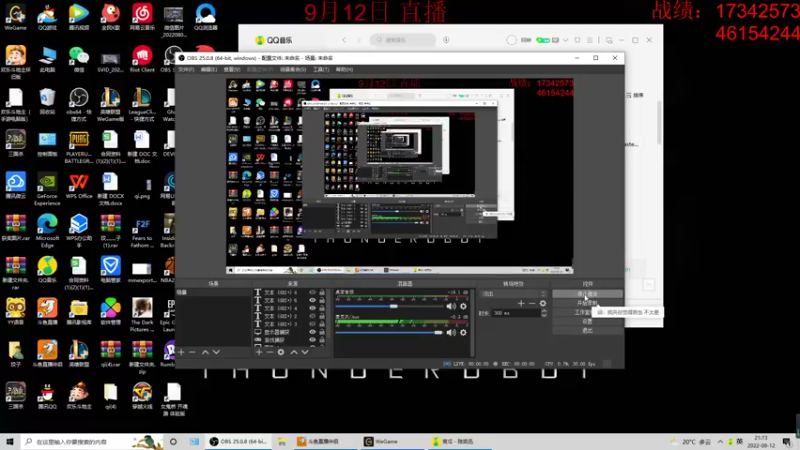Toggle visibility of 文本 (GDI+) 4 source

point(312,308)
